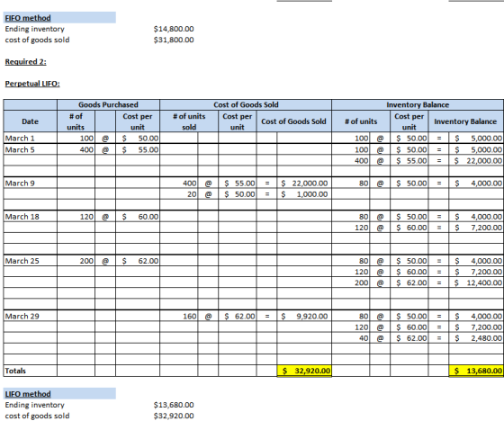Select highlighted total inventory $13,680.00
Viewport: 504px width, 421px height.
click(x=476, y=371)
